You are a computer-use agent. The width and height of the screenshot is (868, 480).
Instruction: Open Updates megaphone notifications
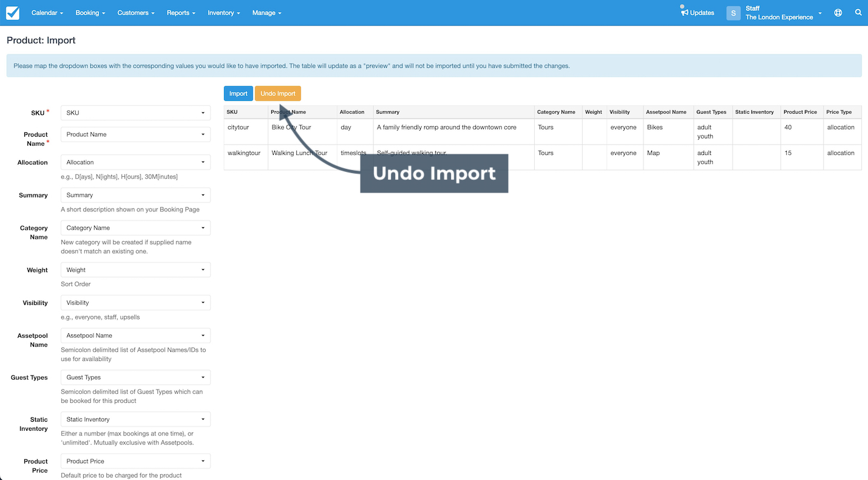tap(697, 13)
